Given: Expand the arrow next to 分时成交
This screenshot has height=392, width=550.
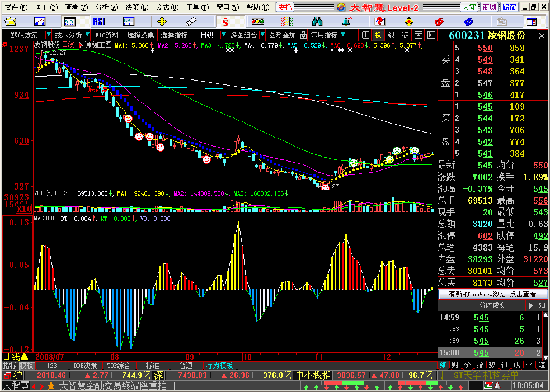Looking at the screenshot, I should coord(531,305).
